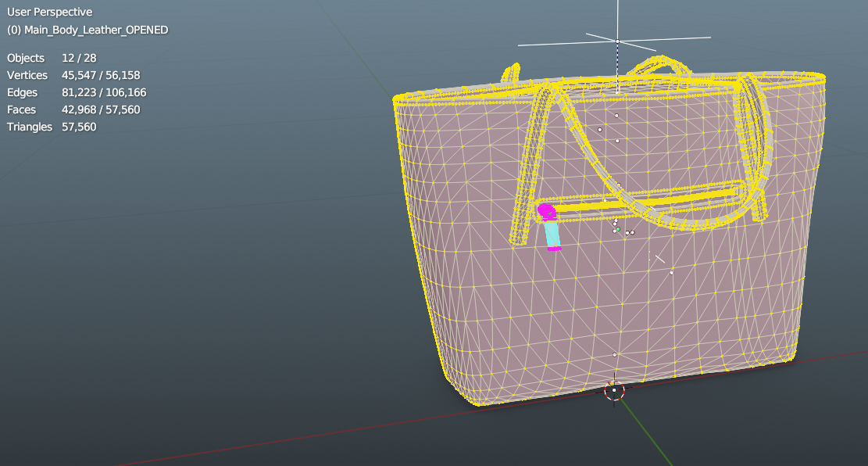Viewport: 868px width, 466px height.
Task: Click the green origin dot near the zipper
Action: click(618, 229)
